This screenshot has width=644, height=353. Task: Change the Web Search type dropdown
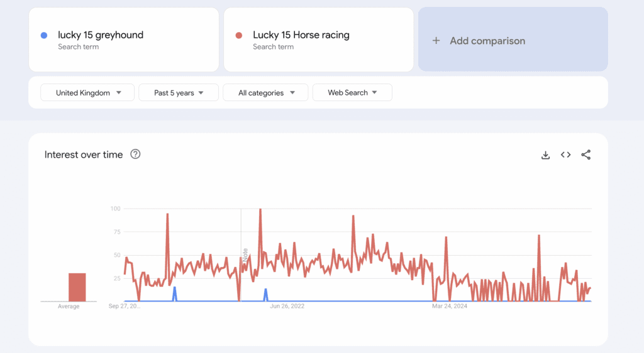pos(352,93)
